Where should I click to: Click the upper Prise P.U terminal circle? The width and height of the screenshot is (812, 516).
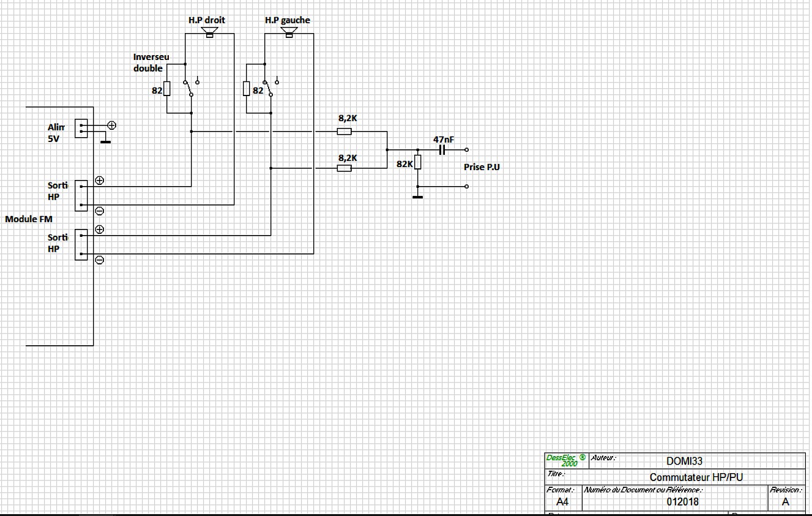(x=467, y=150)
